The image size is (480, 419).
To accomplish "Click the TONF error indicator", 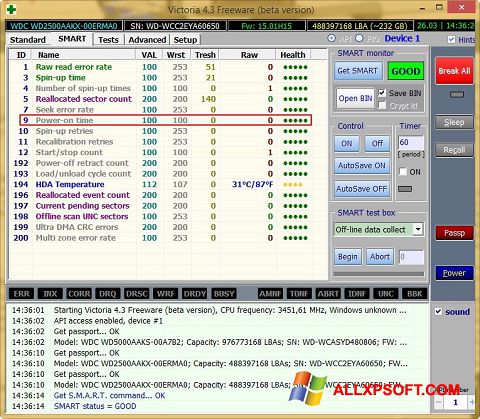I will 299,294.
